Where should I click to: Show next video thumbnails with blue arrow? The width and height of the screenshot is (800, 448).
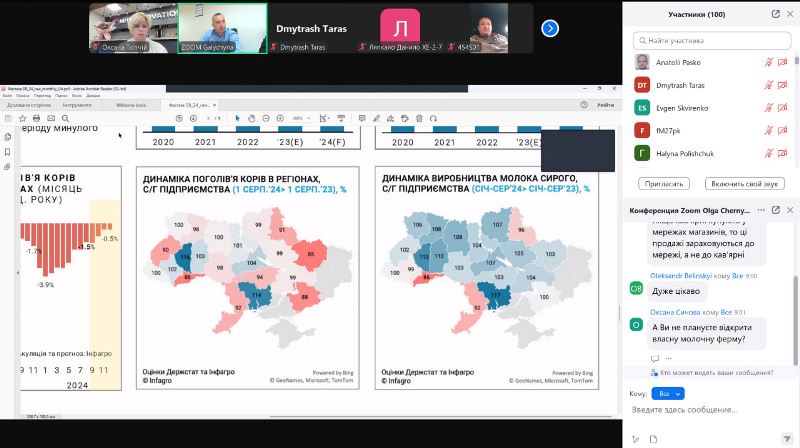pyautogui.click(x=550, y=28)
